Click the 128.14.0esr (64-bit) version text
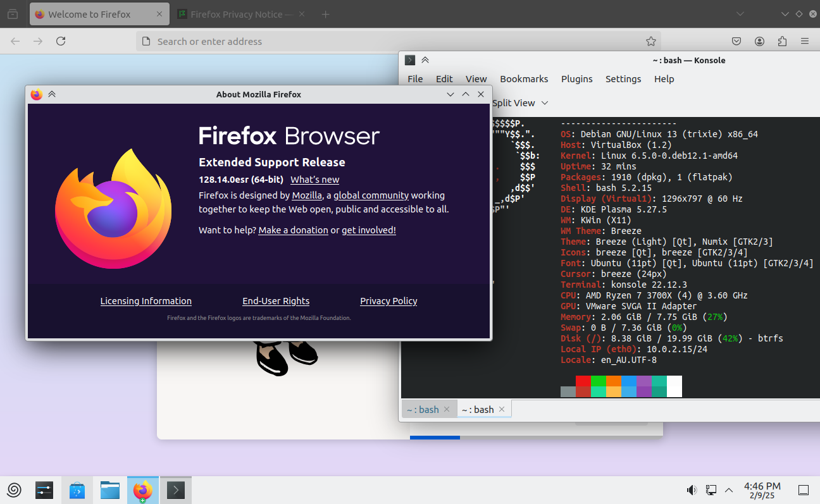Image resolution: width=820 pixels, height=504 pixels. click(x=241, y=180)
